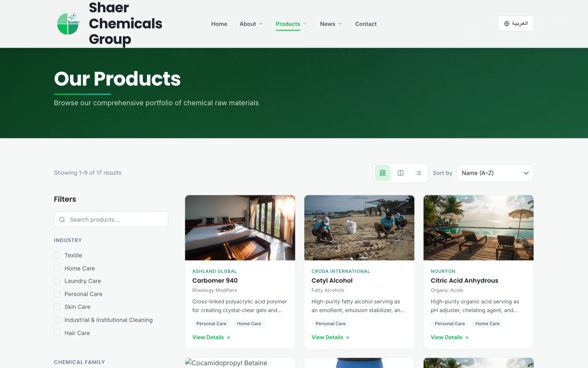Tick the Hair Care checkbox
Image resolution: width=588 pixels, height=368 pixels.
tap(57, 333)
